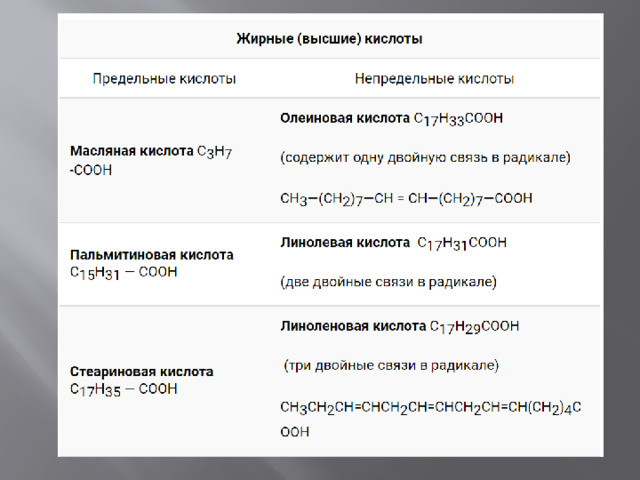Select the Предельные кислоты column header
Screen dimensions: 640x480
[164, 78]
